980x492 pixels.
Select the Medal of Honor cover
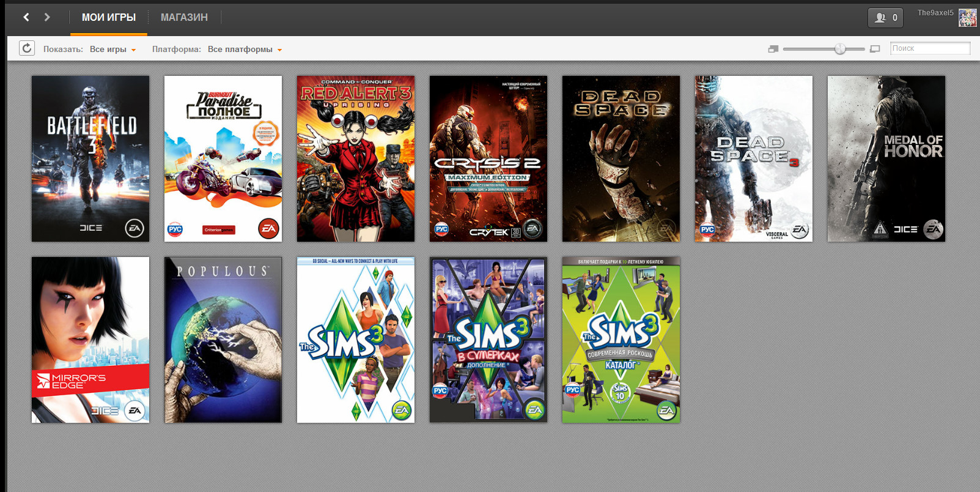coord(886,158)
